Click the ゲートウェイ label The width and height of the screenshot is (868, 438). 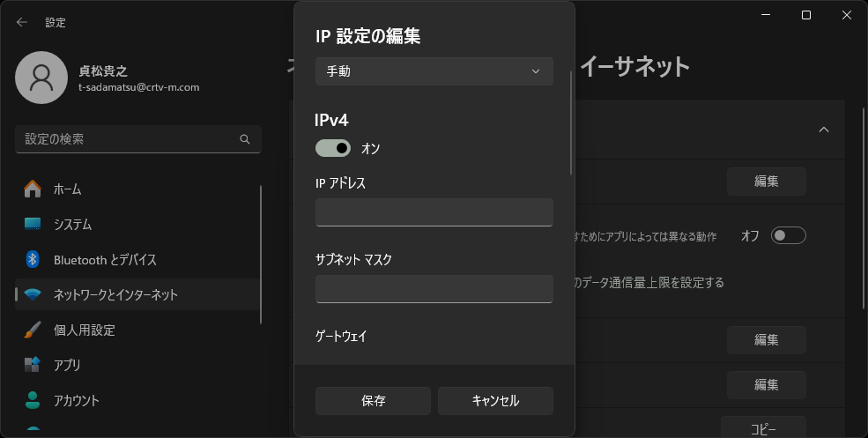pyautogui.click(x=341, y=336)
